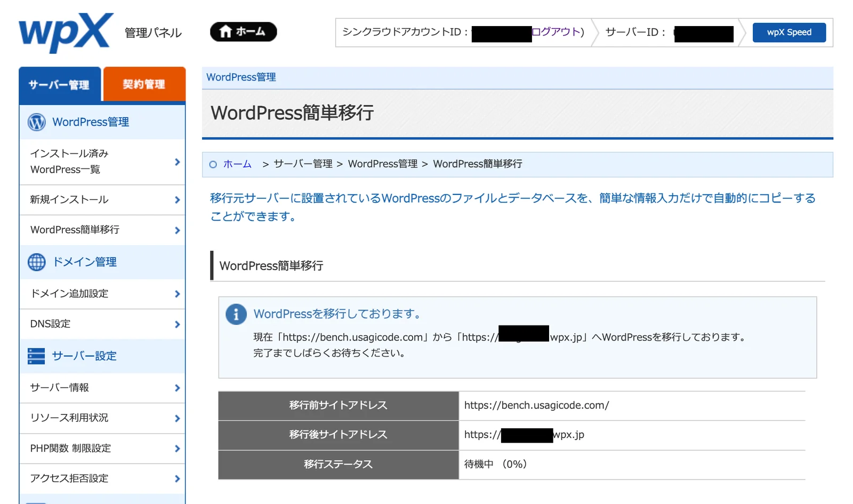The height and width of the screenshot is (504, 853).
Task: Open DNS設定 menu item
Action: click(102, 324)
